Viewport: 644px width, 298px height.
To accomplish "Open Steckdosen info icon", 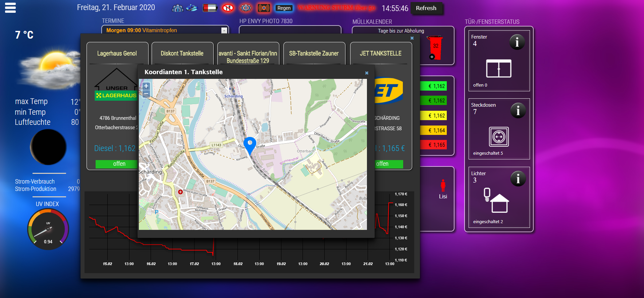I will pos(518,110).
